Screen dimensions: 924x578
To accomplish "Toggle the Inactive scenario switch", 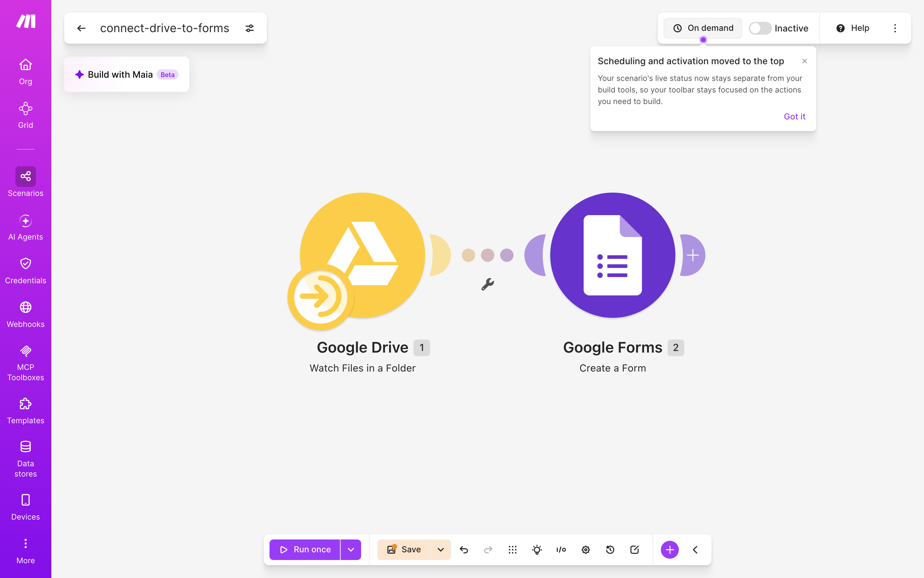I will (x=760, y=28).
